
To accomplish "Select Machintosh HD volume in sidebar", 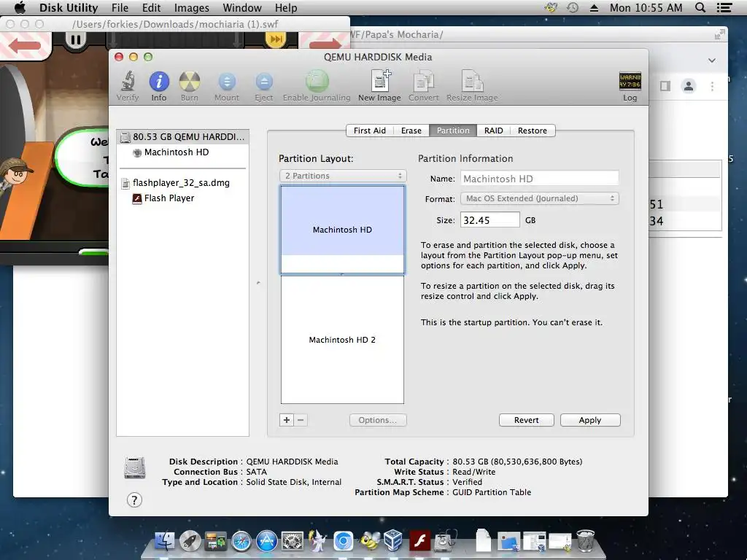I will (x=182, y=152).
